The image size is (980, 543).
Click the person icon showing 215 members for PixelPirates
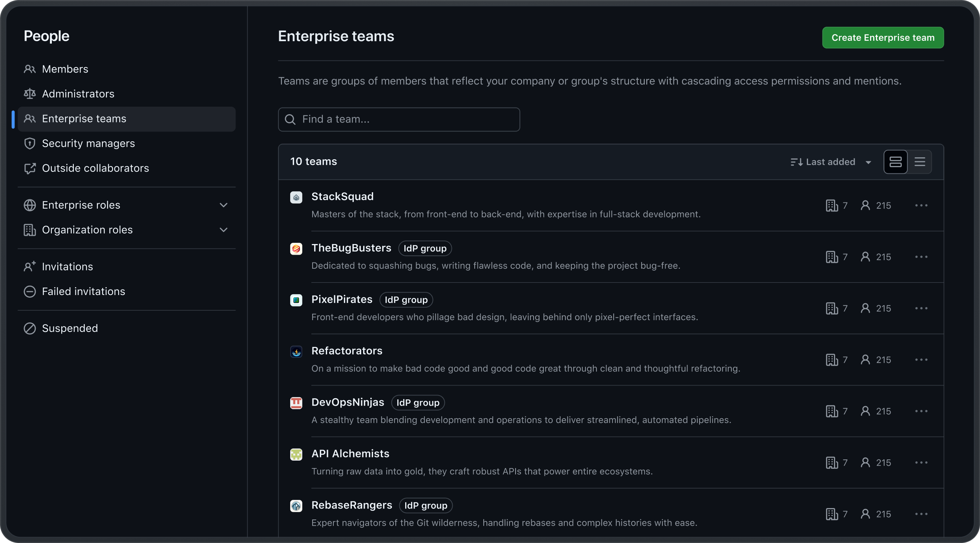point(865,308)
